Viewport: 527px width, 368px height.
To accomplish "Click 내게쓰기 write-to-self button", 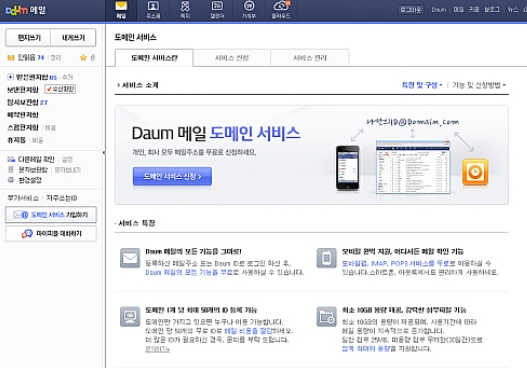I will (x=73, y=38).
